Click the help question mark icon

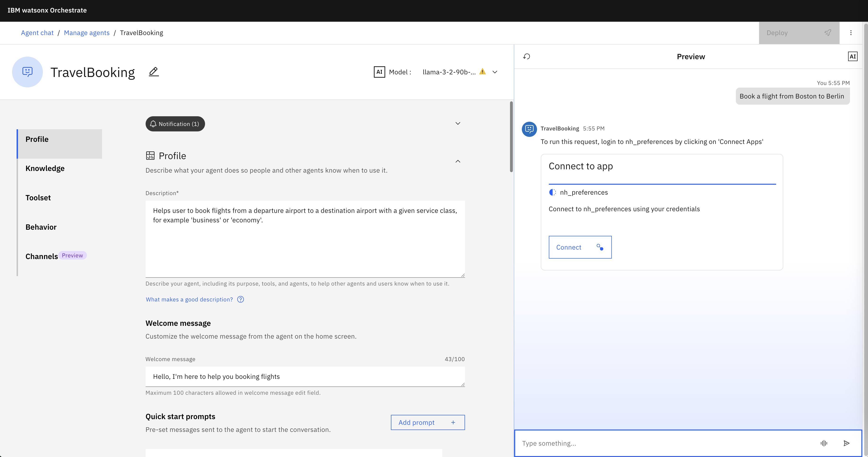click(x=240, y=299)
